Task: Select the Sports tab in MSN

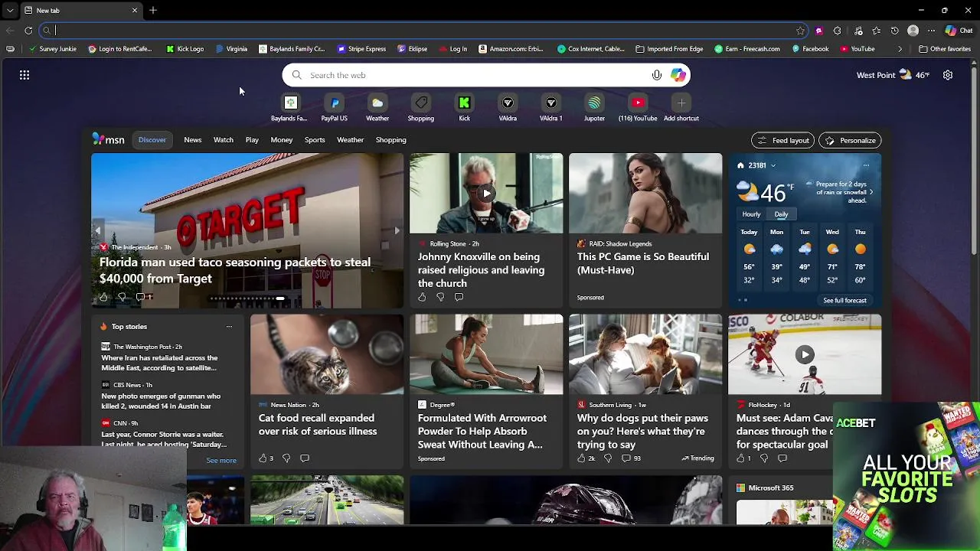Action: [315, 140]
